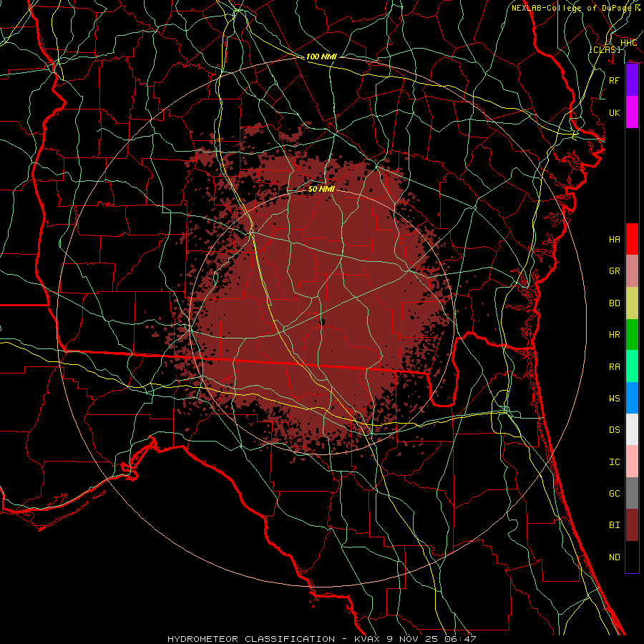The width and height of the screenshot is (644, 644).
Task: Click the BD legend label
Action: [x=614, y=303]
